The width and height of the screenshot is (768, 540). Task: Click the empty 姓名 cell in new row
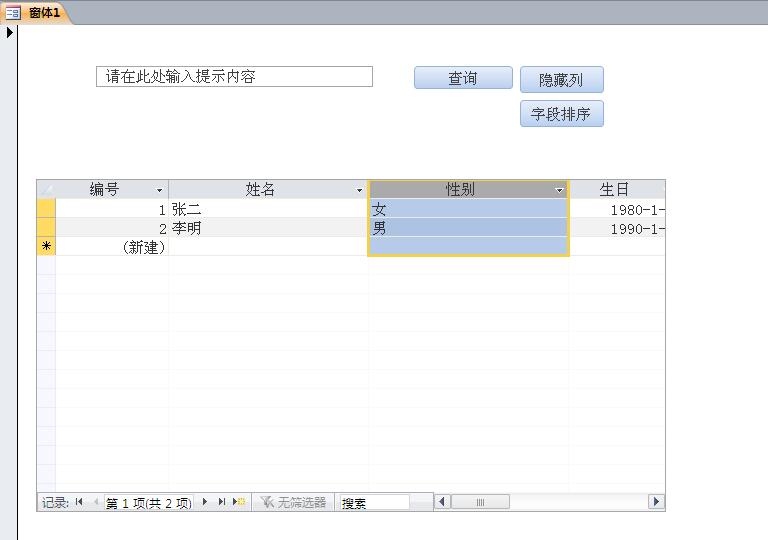coord(268,246)
